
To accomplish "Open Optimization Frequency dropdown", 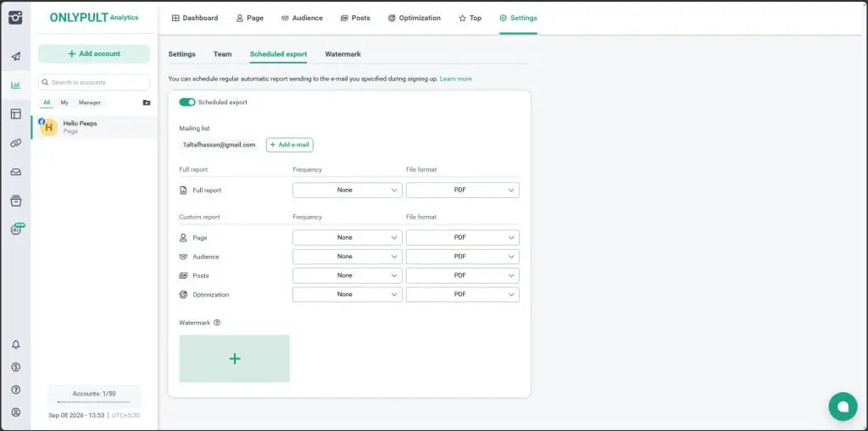I will coord(347,295).
